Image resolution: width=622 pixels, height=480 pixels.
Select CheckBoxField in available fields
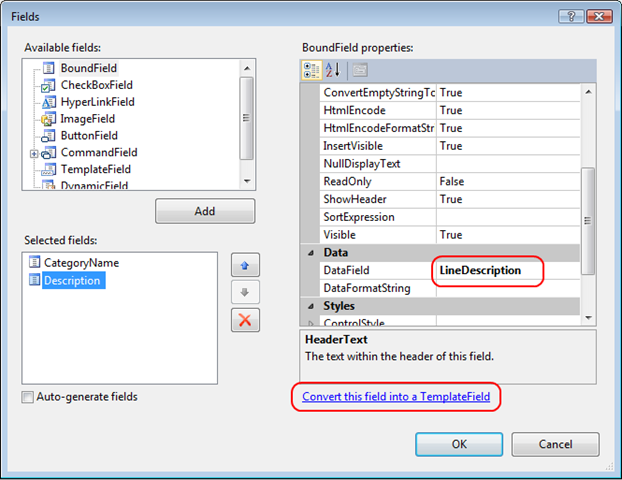tap(96, 85)
